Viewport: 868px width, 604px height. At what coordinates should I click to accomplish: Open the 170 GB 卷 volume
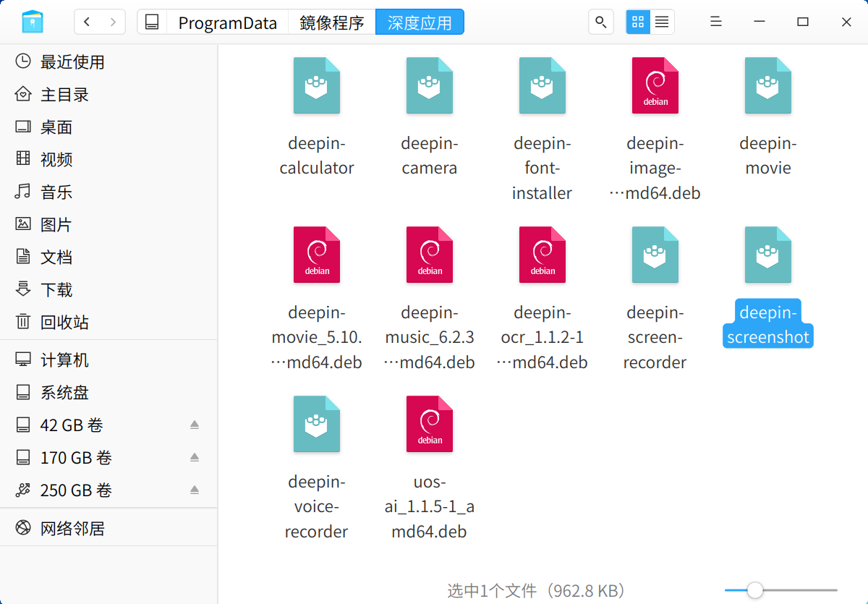click(x=109, y=458)
